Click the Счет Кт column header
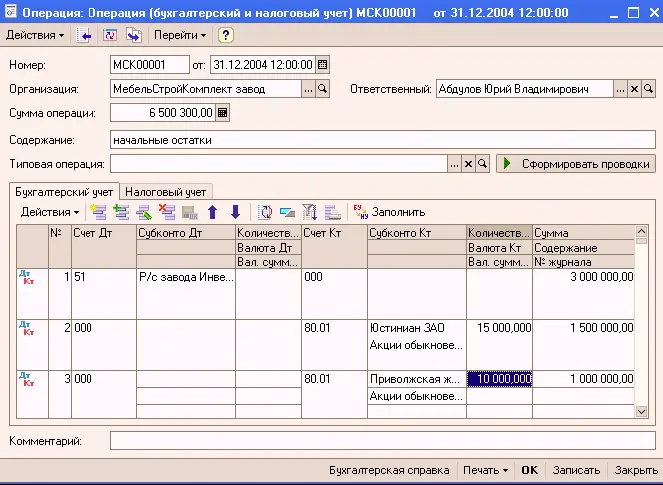663x485 pixels. [334, 247]
